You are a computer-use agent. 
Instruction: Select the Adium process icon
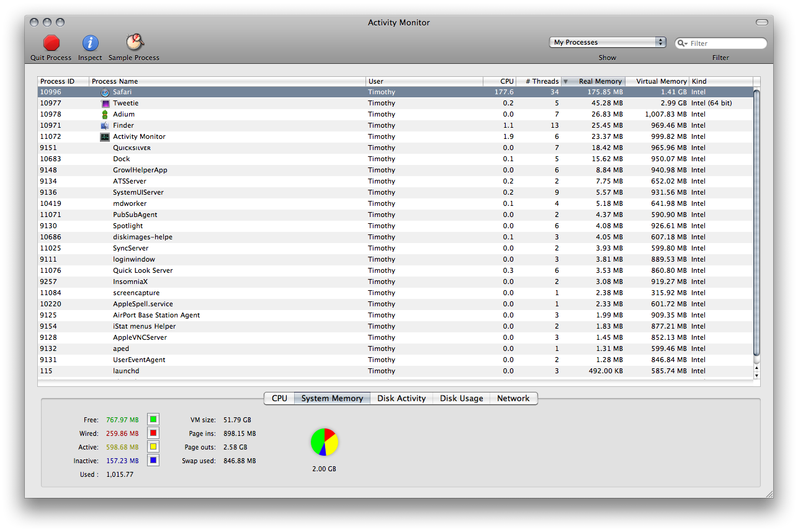pyautogui.click(x=105, y=114)
